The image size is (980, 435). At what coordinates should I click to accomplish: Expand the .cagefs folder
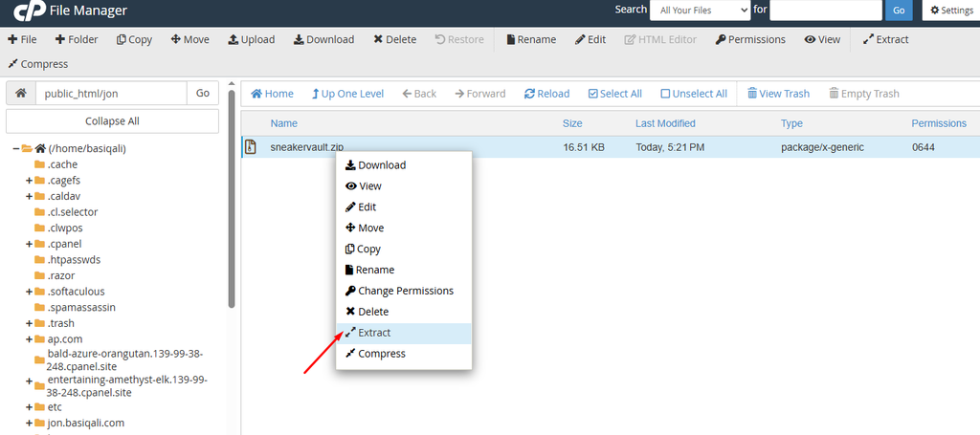(29, 181)
